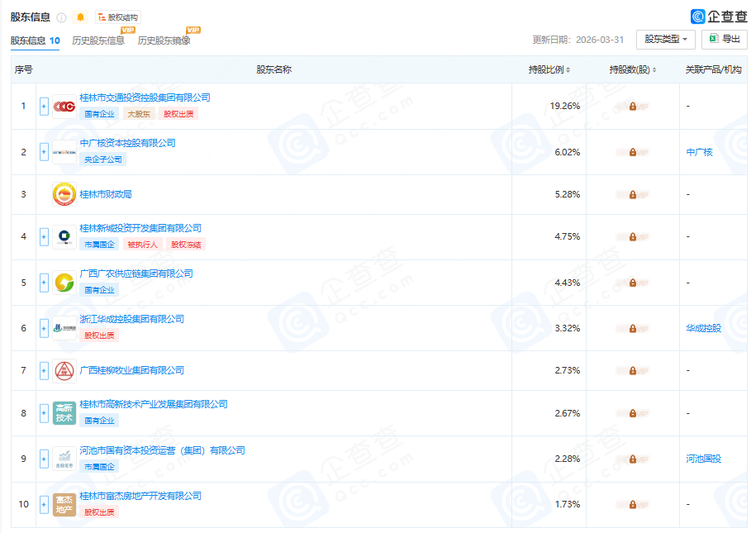Click the 企查查 logo
The height and width of the screenshot is (533, 756).
coord(718,17)
